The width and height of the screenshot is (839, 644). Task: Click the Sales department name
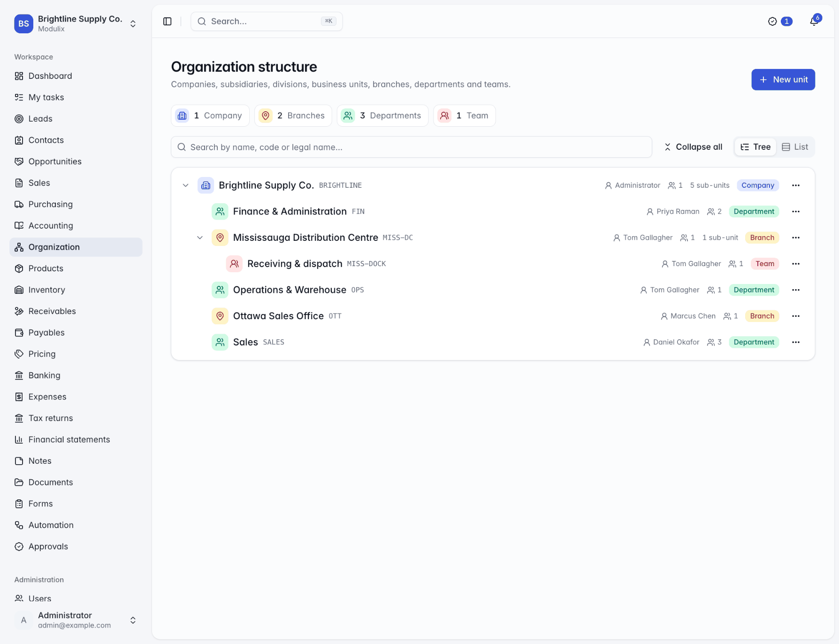click(245, 342)
